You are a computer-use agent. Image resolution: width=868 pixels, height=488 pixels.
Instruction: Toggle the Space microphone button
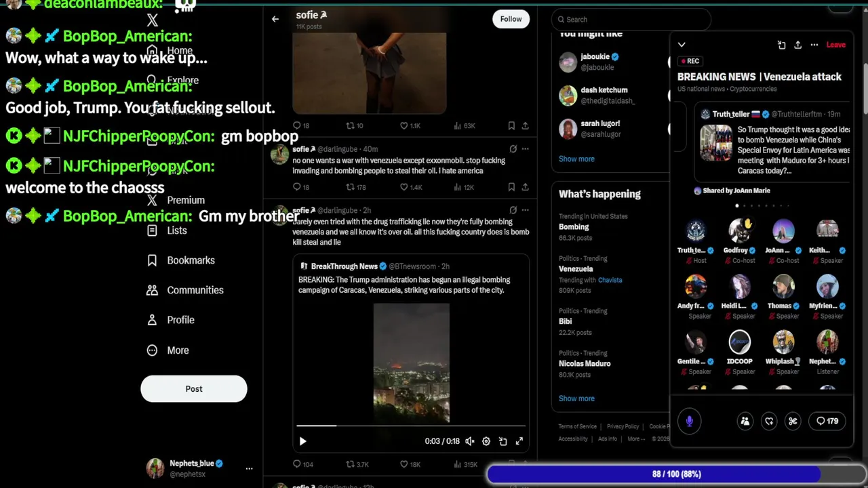[689, 422]
